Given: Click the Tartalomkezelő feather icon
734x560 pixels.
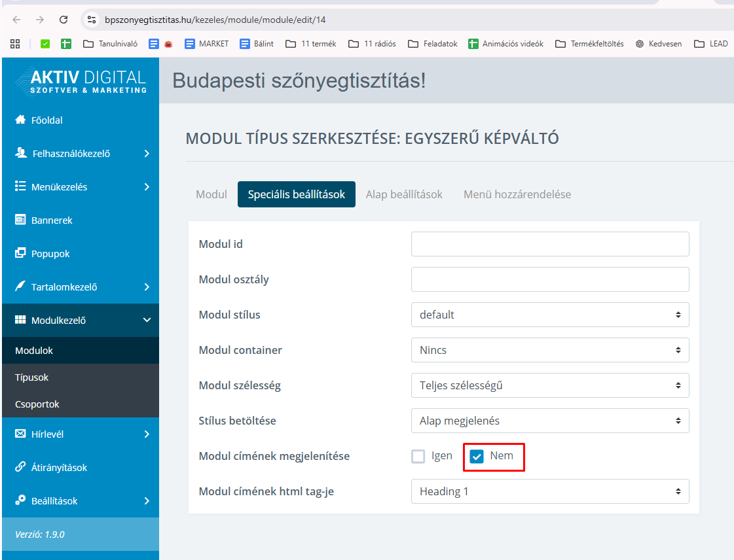Looking at the screenshot, I should click(x=20, y=287).
